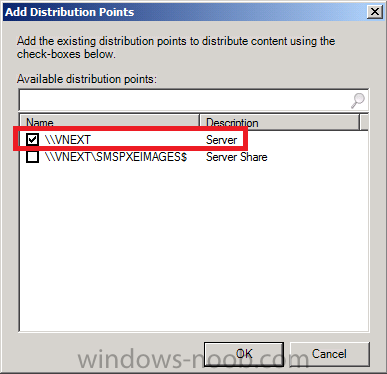Focus the distribution points search field

tap(193, 100)
